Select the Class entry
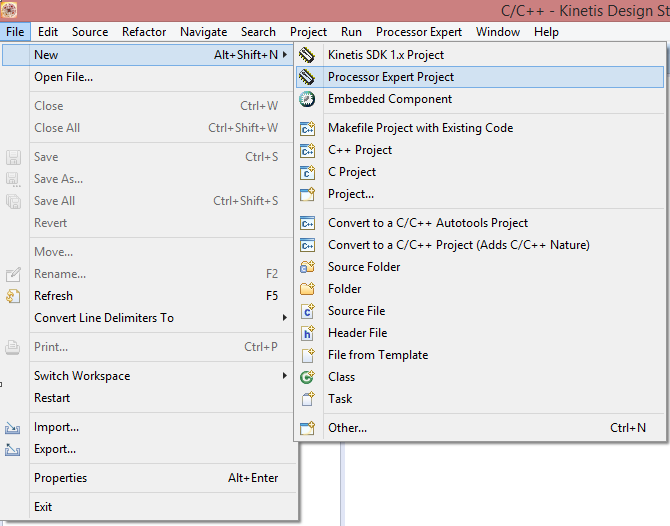Viewport: 670px width, 526px height. (x=480, y=377)
